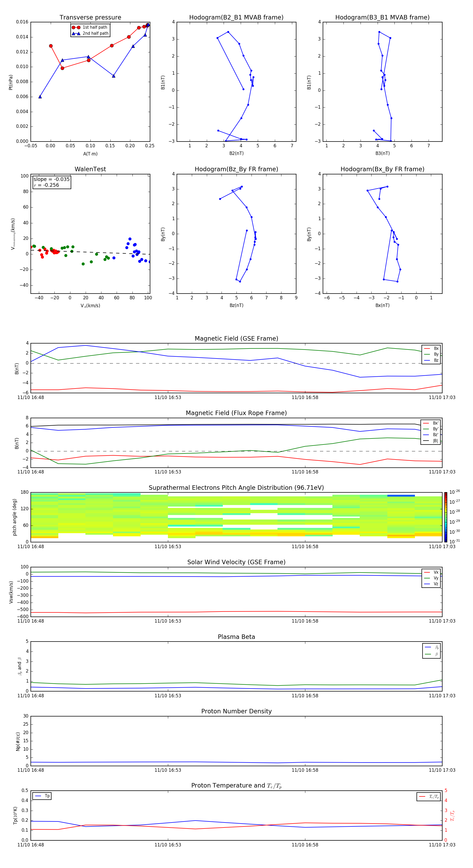Click the "r = -0.256" correlation annotation

pos(47,185)
